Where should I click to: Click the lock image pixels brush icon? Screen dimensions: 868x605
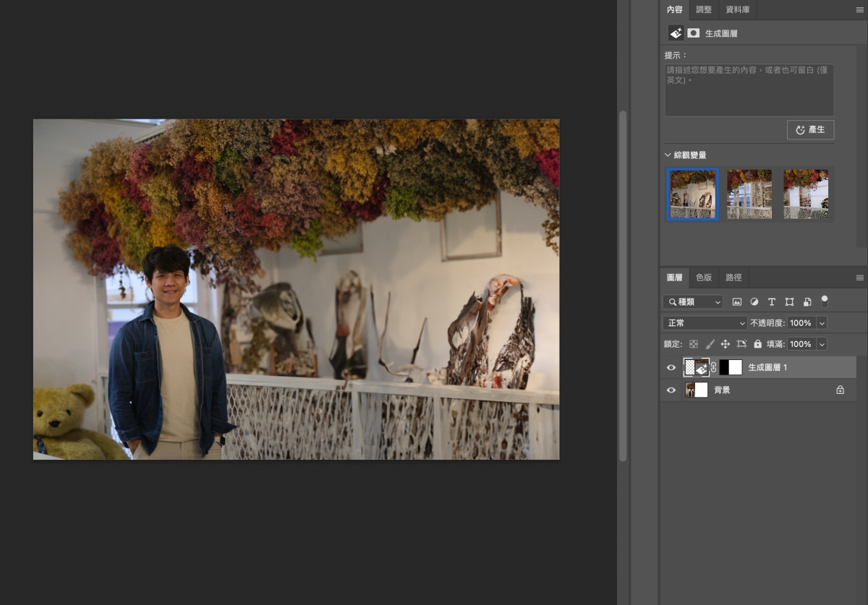point(710,345)
